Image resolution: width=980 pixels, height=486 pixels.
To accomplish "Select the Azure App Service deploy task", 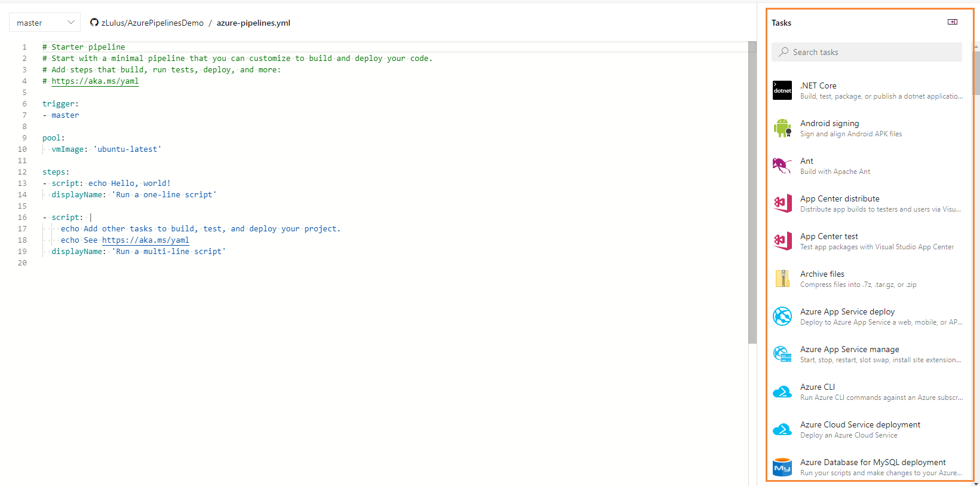I will (x=868, y=316).
